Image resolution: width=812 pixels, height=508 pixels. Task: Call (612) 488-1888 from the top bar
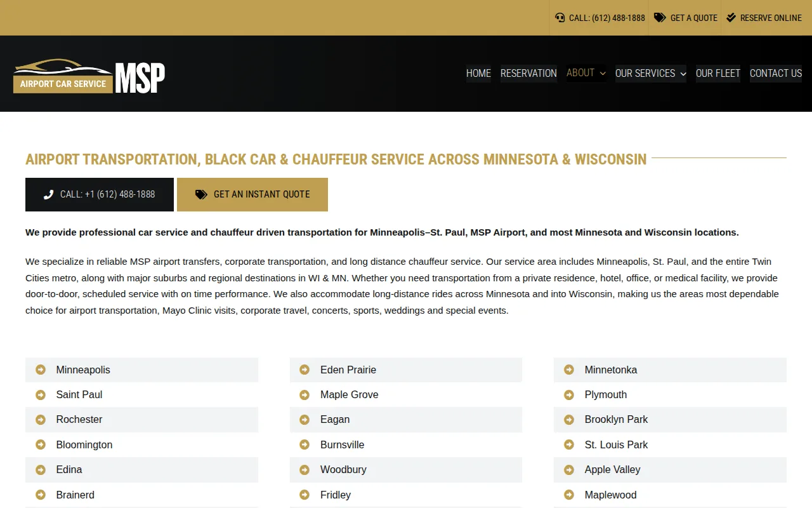click(x=599, y=18)
